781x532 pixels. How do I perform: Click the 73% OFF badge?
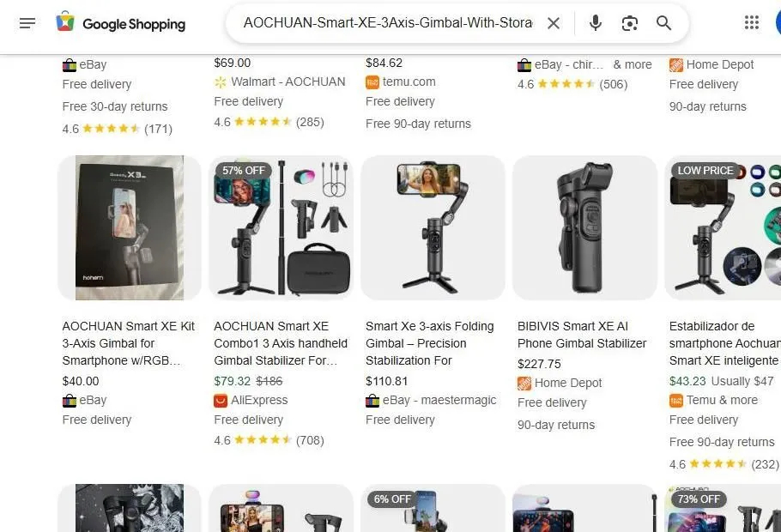point(699,499)
